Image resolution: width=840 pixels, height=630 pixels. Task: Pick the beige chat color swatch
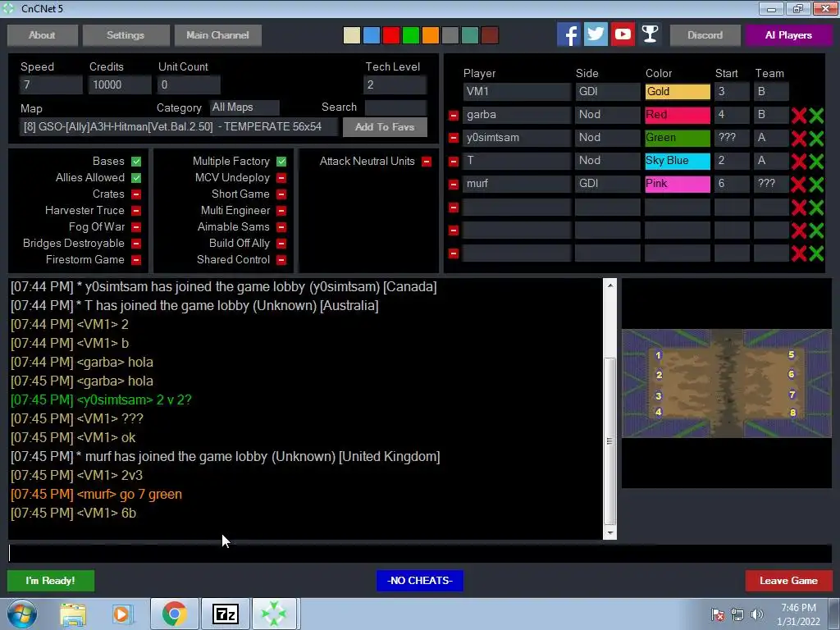[x=351, y=35]
